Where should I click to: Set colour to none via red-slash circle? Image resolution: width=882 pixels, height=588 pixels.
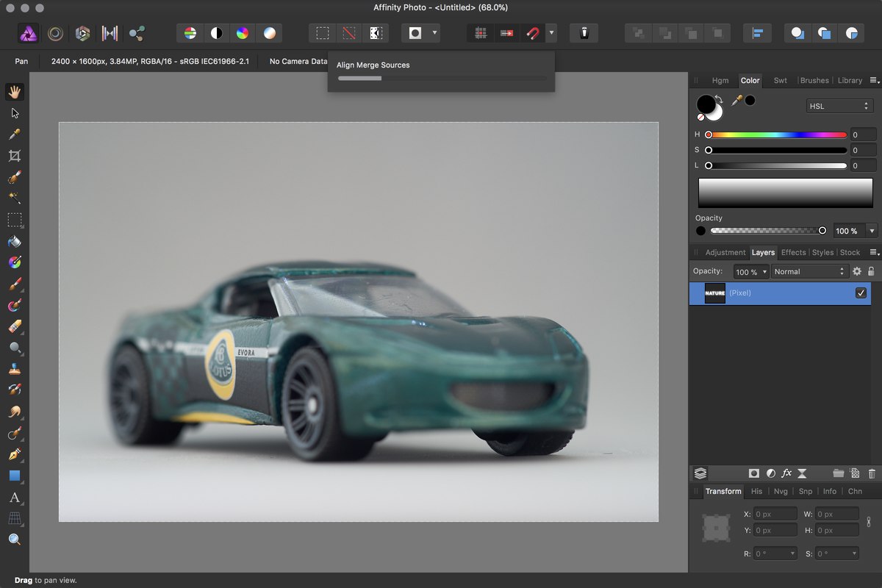coord(700,117)
